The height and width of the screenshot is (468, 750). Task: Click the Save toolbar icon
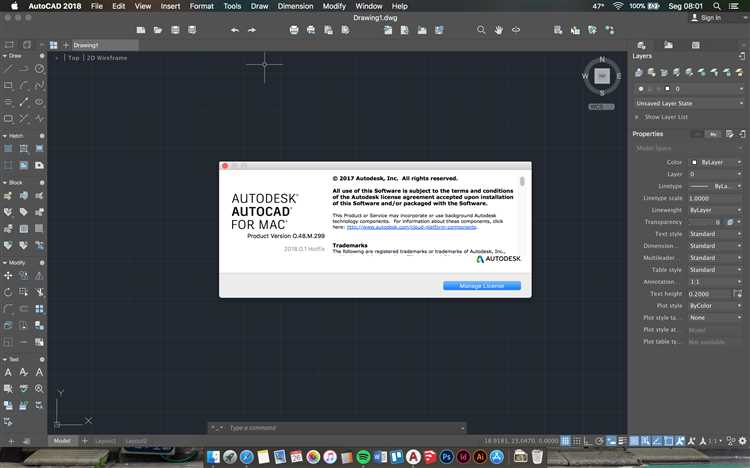pos(175,30)
